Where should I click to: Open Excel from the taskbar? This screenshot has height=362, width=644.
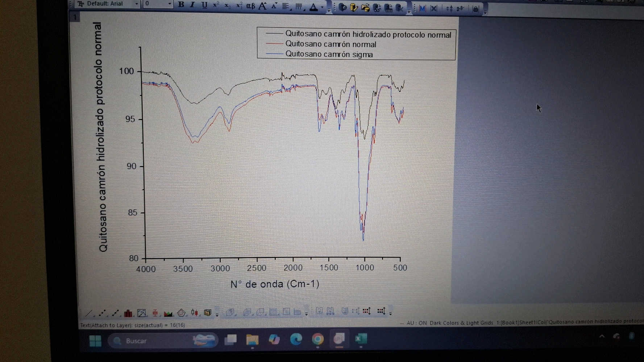[361, 339]
